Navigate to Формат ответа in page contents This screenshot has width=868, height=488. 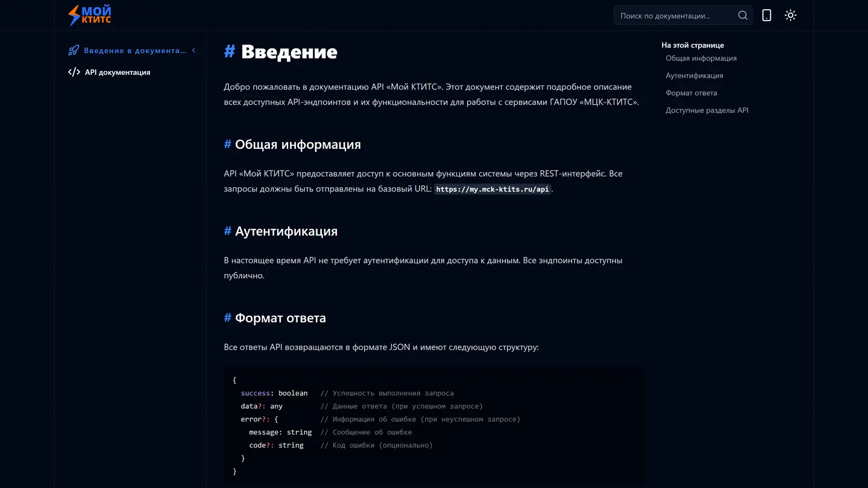(x=691, y=93)
